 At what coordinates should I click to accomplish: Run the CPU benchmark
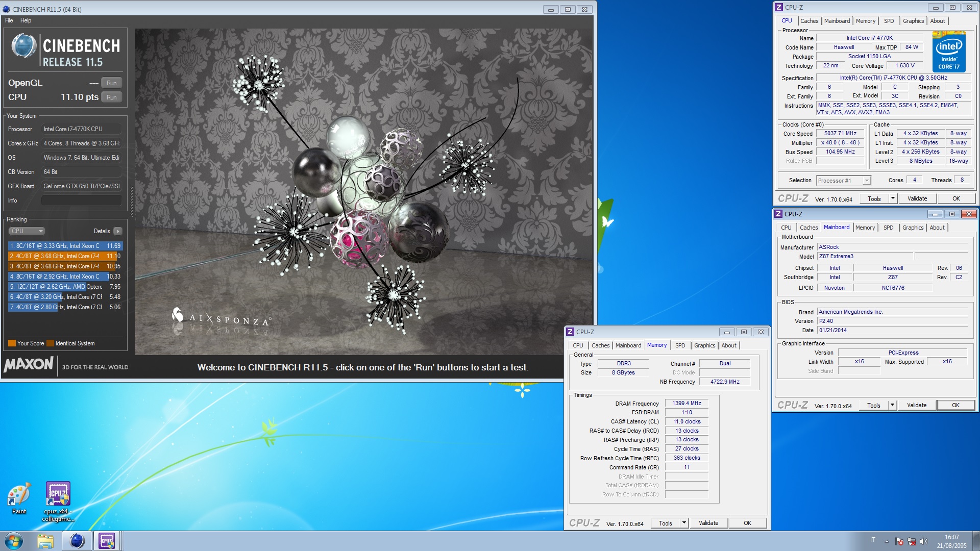[111, 97]
